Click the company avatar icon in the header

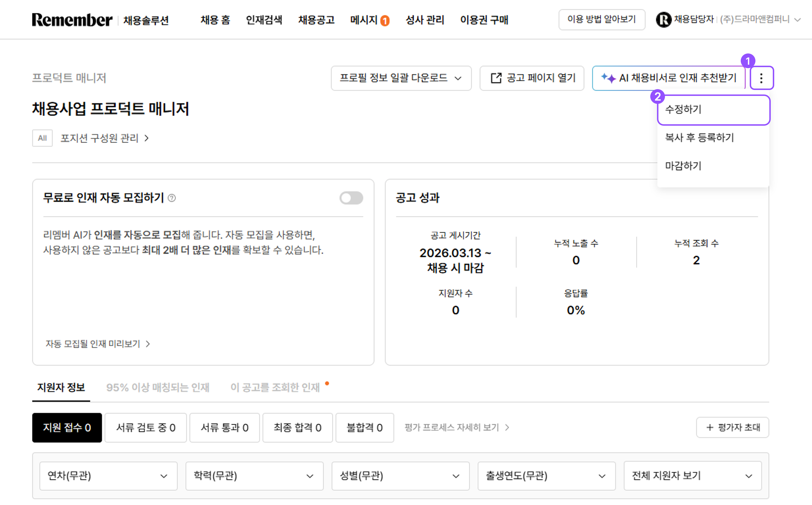(664, 19)
